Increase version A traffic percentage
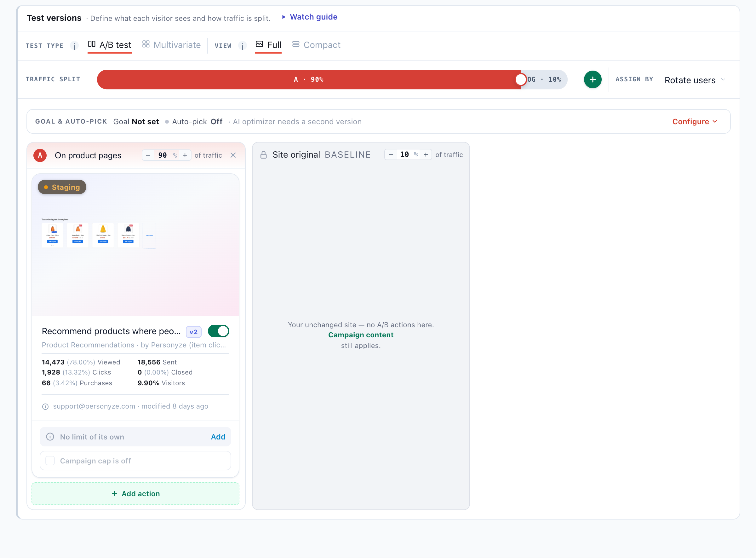 [185, 155]
